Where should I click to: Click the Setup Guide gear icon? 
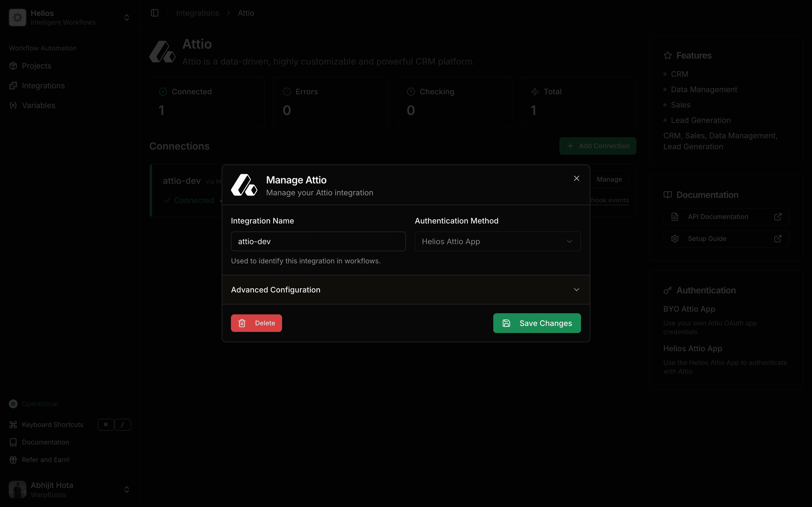tap(675, 239)
